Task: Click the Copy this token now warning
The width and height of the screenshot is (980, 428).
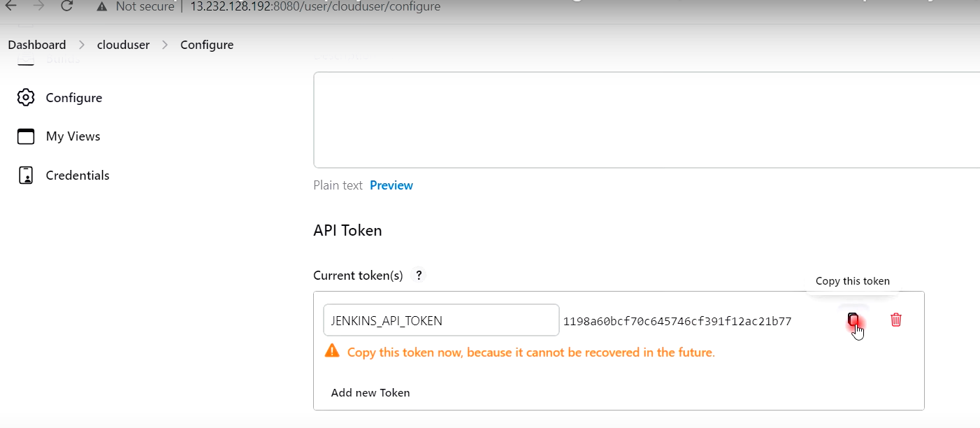Action: point(531,352)
